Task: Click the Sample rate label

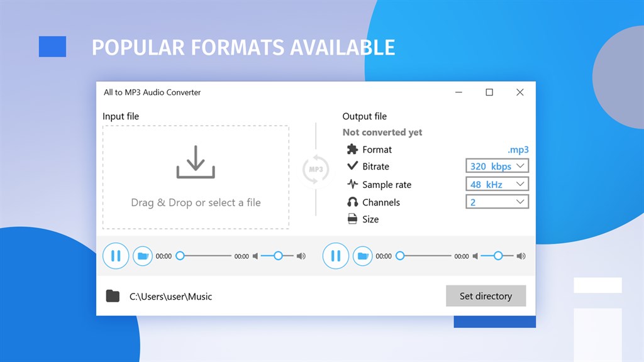Action: click(x=387, y=185)
